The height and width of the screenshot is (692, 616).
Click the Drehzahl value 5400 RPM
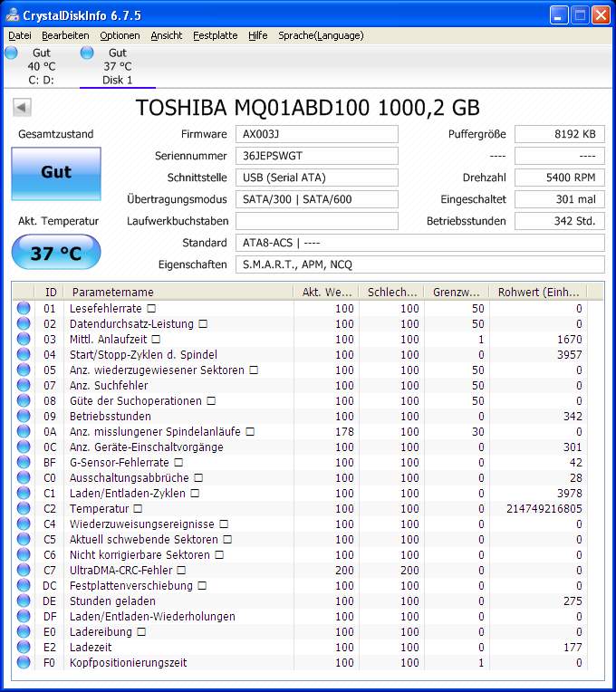[560, 178]
